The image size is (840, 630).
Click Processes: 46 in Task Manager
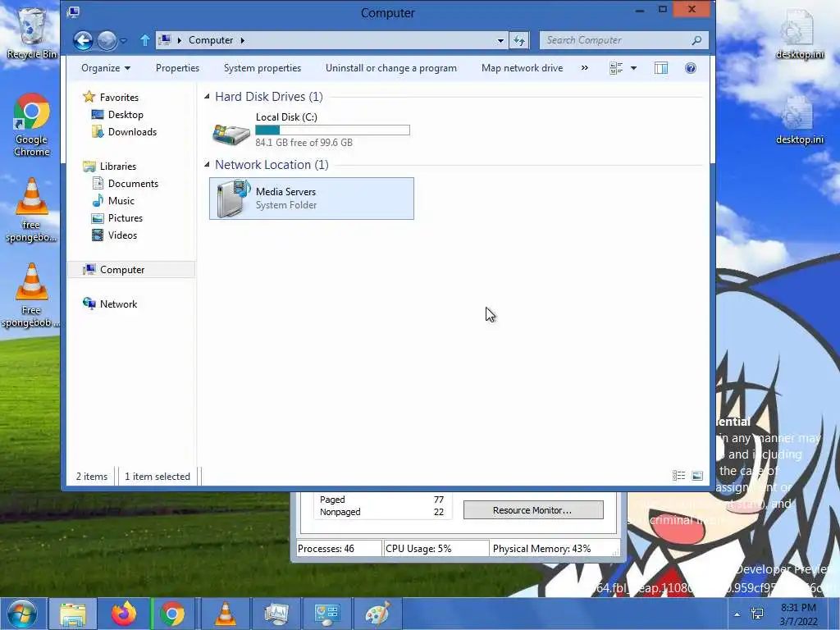(x=326, y=549)
